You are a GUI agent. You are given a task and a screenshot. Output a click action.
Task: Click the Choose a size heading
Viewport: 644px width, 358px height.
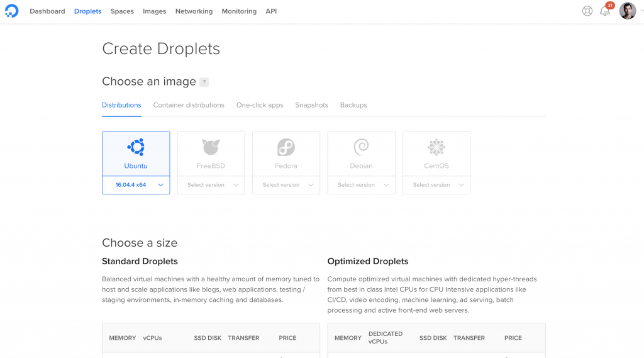(x=140, y=243)
